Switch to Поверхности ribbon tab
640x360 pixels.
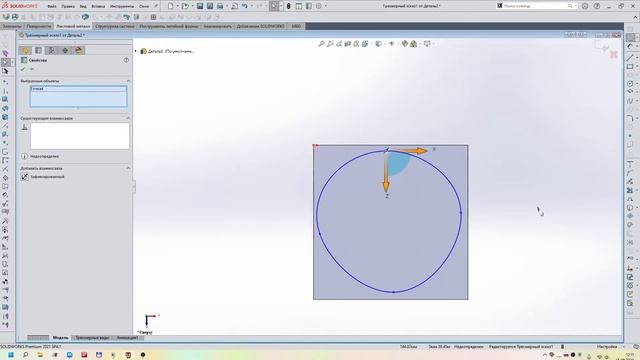pyautogui.click(x=39, y=26)
